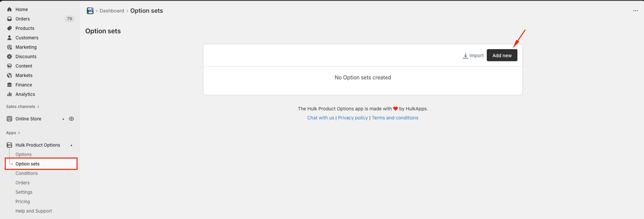Select Options under Hulk Product Options
The height and width of the screenshot is (219, 644).
click(24, 154)
